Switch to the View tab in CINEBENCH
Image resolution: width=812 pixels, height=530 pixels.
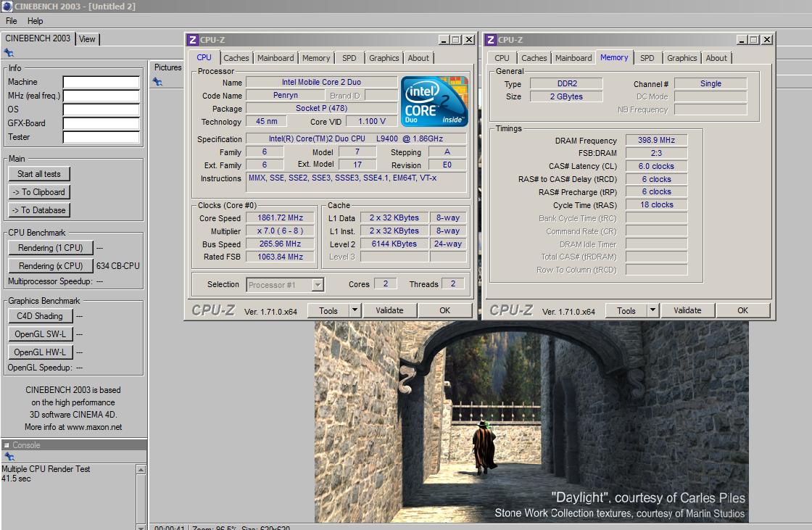[87, 39]
